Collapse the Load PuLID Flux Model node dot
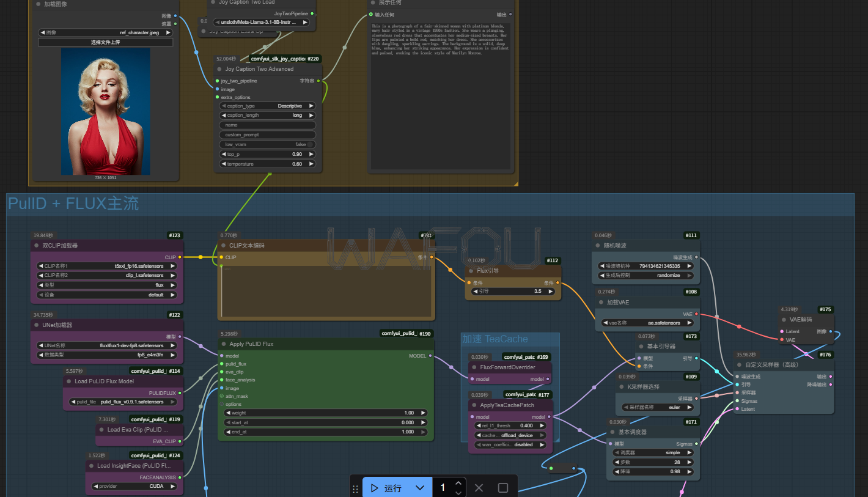Image resolution: width=868 pixels, height=497 pixels. tap(69, 381)
